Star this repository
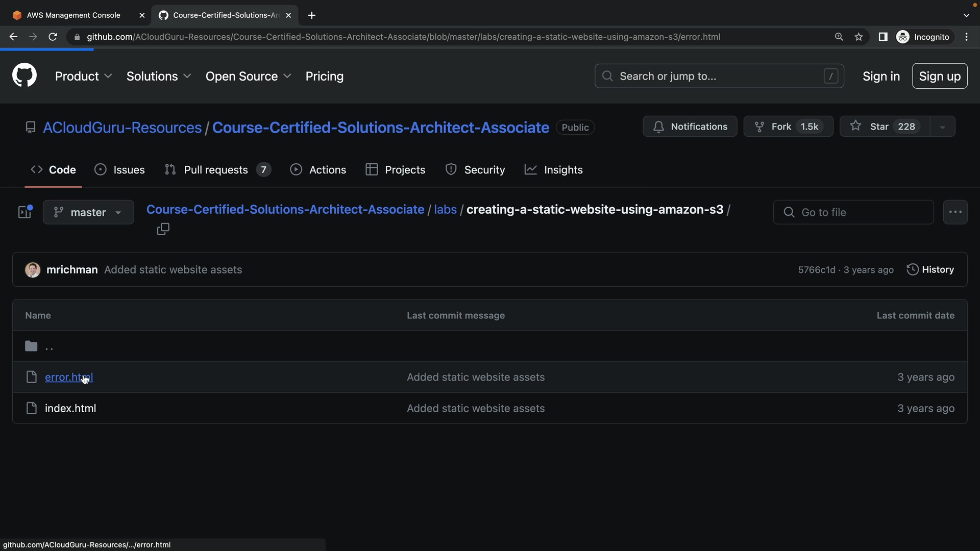980x551 pixels. [x=884, y=127]
